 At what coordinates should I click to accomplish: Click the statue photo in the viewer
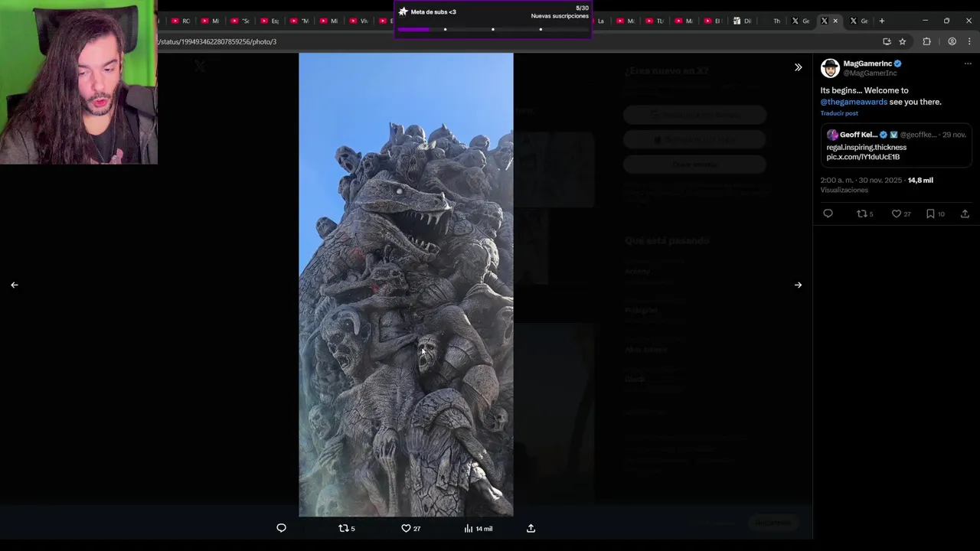coord(406,285)
